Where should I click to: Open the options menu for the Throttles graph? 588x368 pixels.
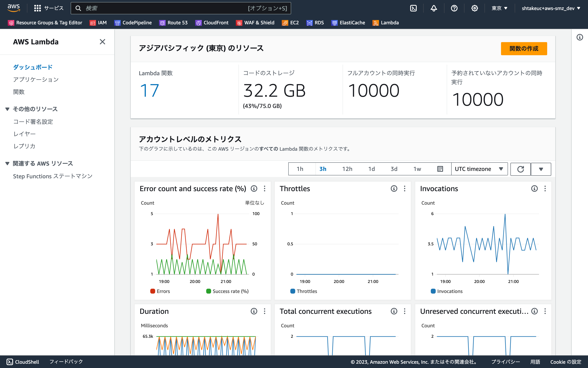click(404, 189)
